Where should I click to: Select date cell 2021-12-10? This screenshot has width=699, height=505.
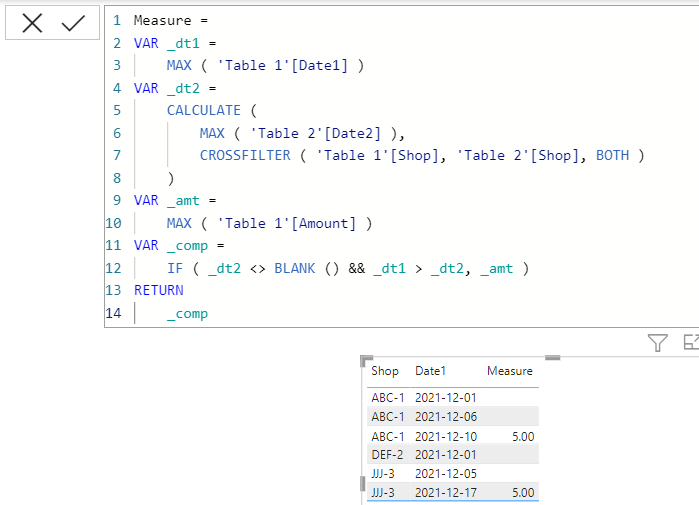[446, 436]
